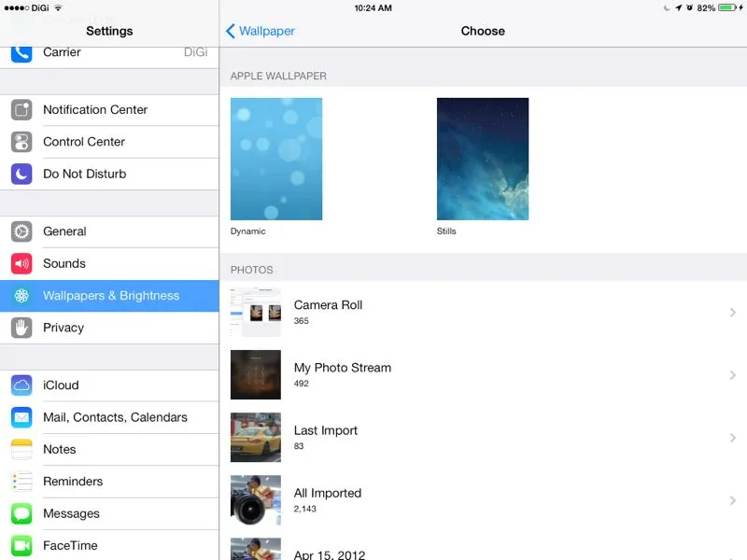Open the Last Import album arrow
747x560 pixels.
(x=733, y=438)
